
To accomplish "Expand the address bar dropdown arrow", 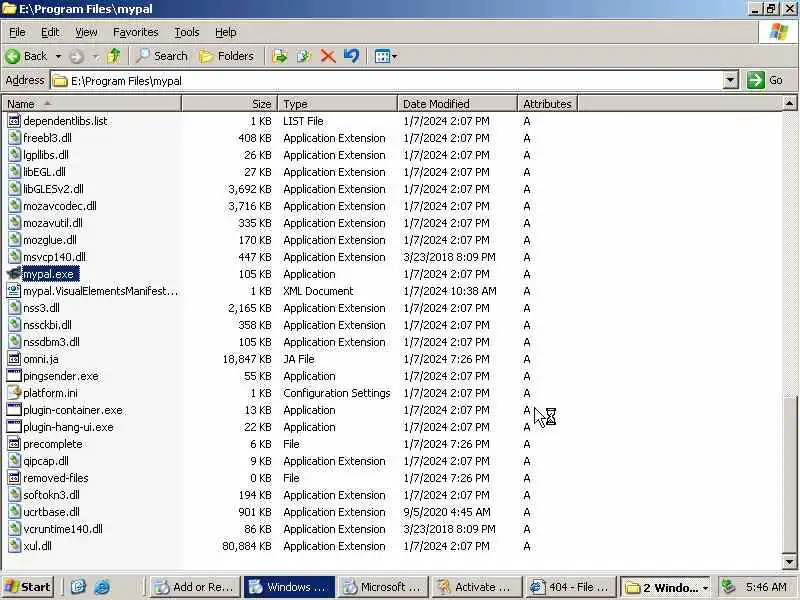I will click(x=731, y=81).
